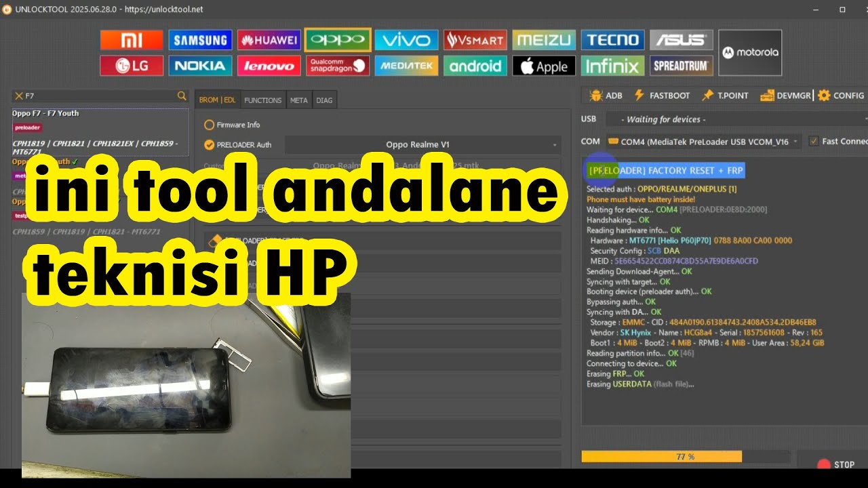The image size is (868, 488).
Task: Clear the F7 search with X icon
Action: (x=19, y=96)
